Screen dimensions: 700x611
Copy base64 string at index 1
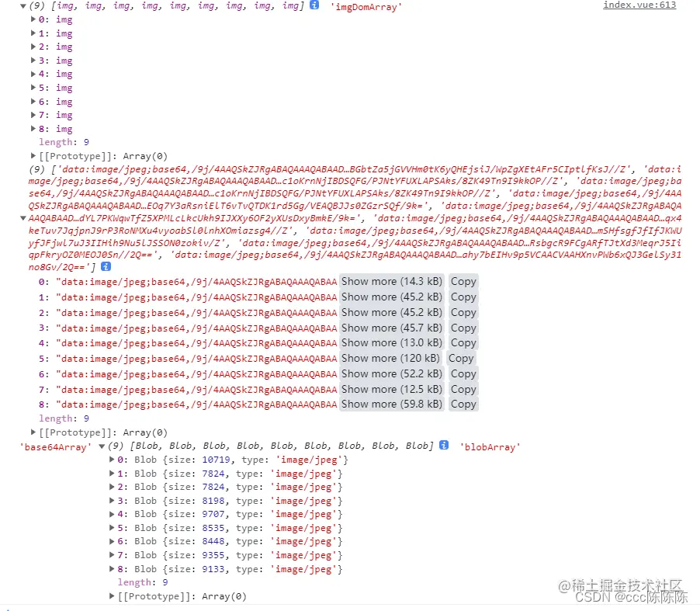pos(463,297)
